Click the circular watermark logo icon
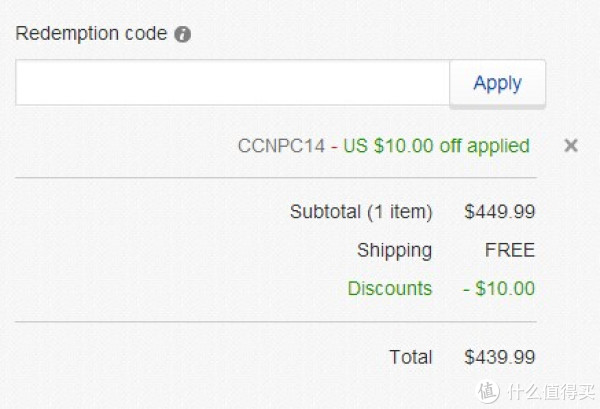 click(488, 391)
